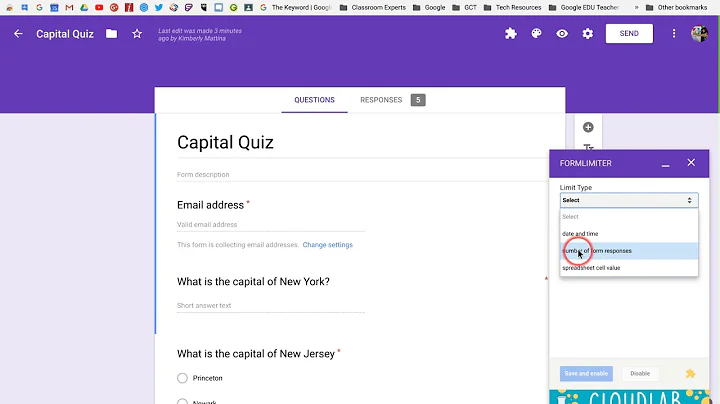Select the Princeton radio option
720x404 pixels.
tap(182, 378)
